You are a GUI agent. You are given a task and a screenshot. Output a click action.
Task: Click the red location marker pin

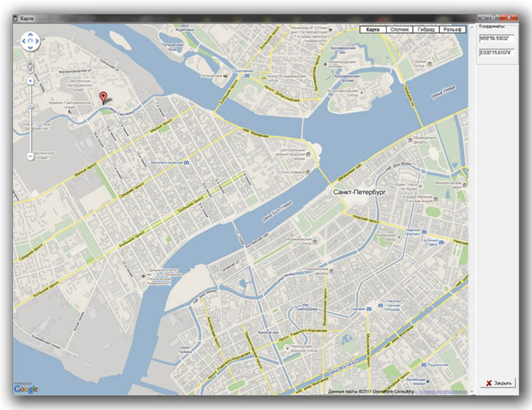click(x=104, y=97)
